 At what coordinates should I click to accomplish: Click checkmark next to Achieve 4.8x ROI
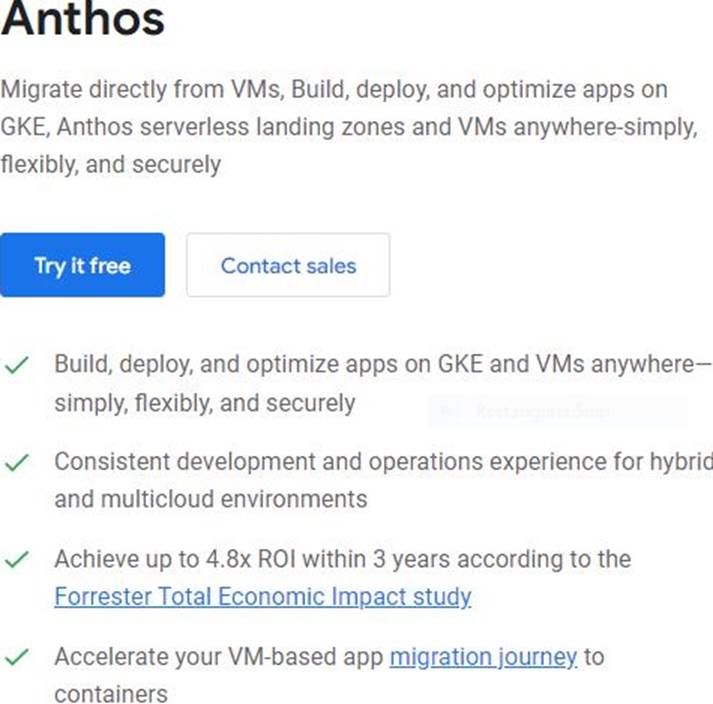click(x=16, y=561)
